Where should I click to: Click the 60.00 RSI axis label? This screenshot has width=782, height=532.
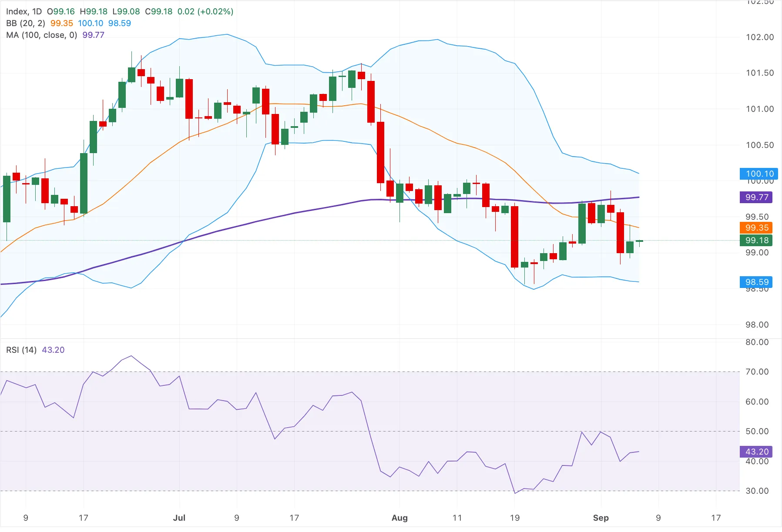pyautogui.click(x=757, y=402)
